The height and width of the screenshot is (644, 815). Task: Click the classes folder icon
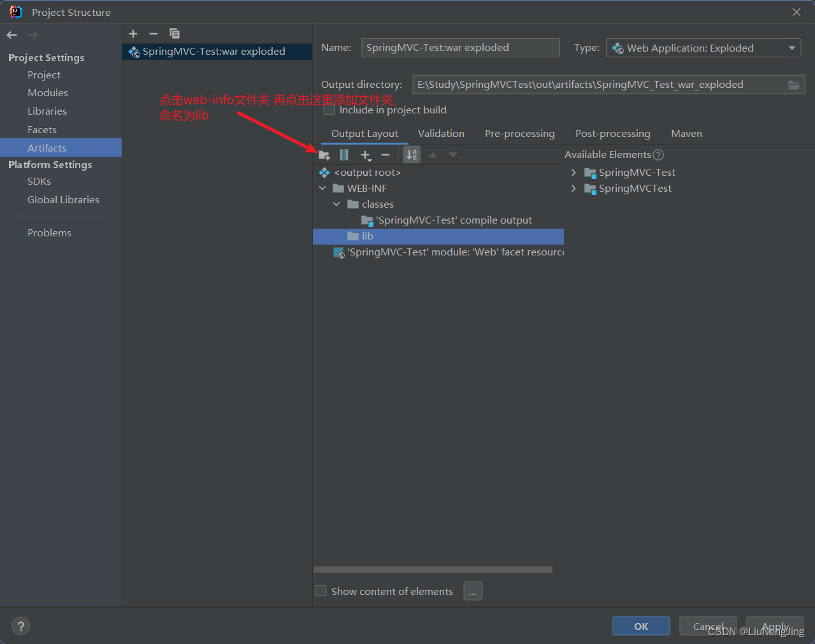click(353, 204)
